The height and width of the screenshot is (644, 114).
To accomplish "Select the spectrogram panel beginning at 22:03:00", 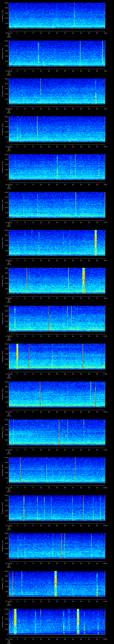I will (57, 91).
